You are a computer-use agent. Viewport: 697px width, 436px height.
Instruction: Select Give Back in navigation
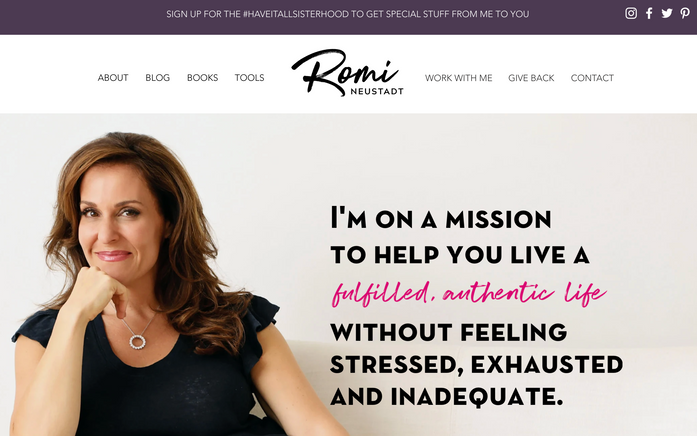click(531, 78)
